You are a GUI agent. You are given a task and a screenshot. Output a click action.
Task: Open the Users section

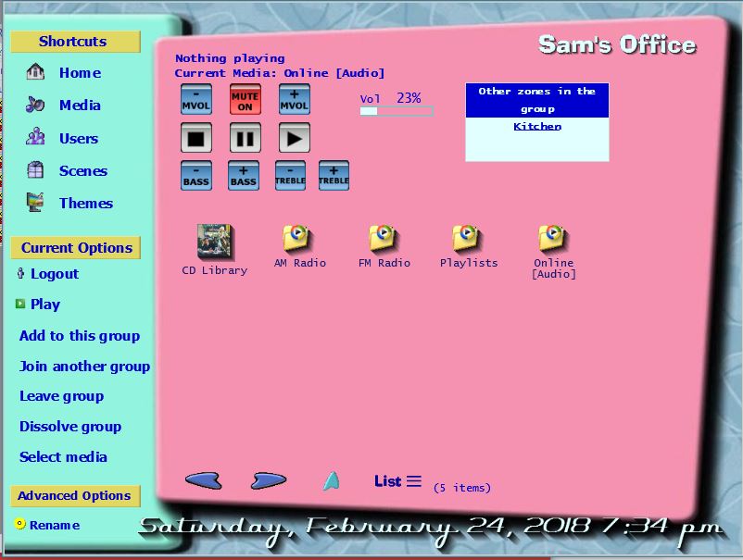click(77, 138)
